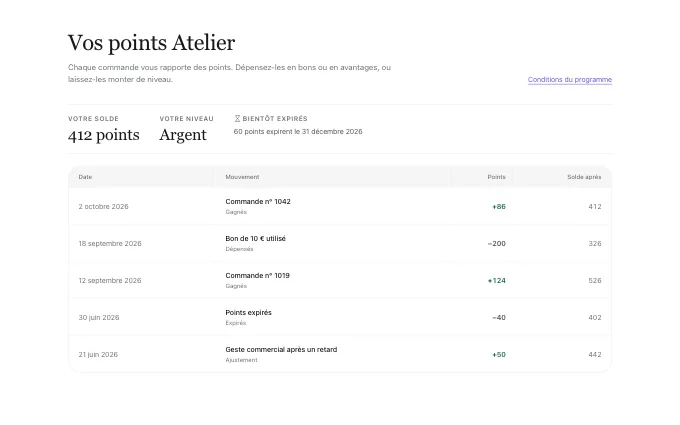Click the balance value 526
680x425 pixels.
[595, 281]
